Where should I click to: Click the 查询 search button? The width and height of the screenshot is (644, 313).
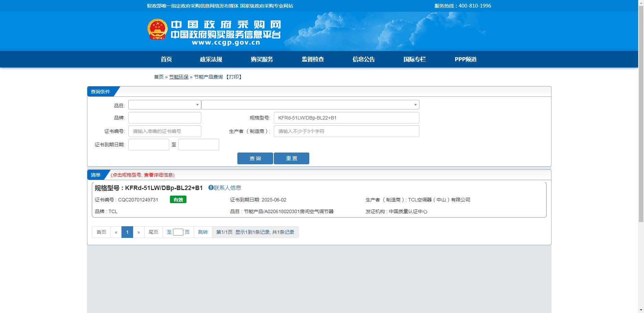tap(255, 158)
